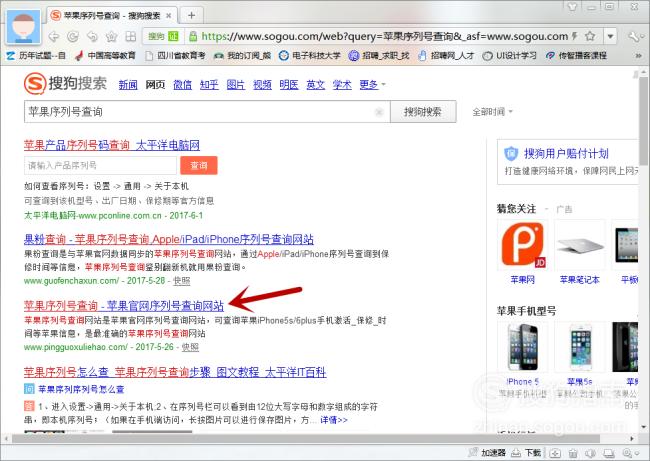Image resolution: width=650 pixels, height=461 pixels.
Task: Restore the recently closed page
Action: coord(92,36)
